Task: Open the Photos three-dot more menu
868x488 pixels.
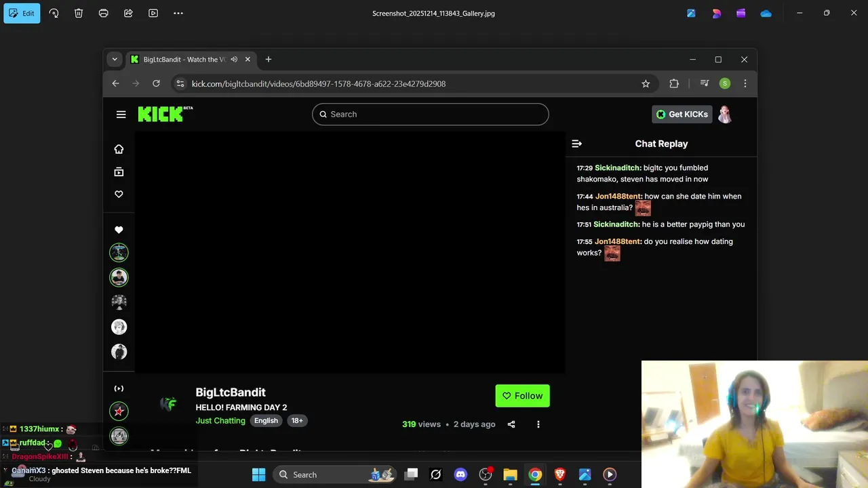Action: pyautogui.click(x=178, y=13)
